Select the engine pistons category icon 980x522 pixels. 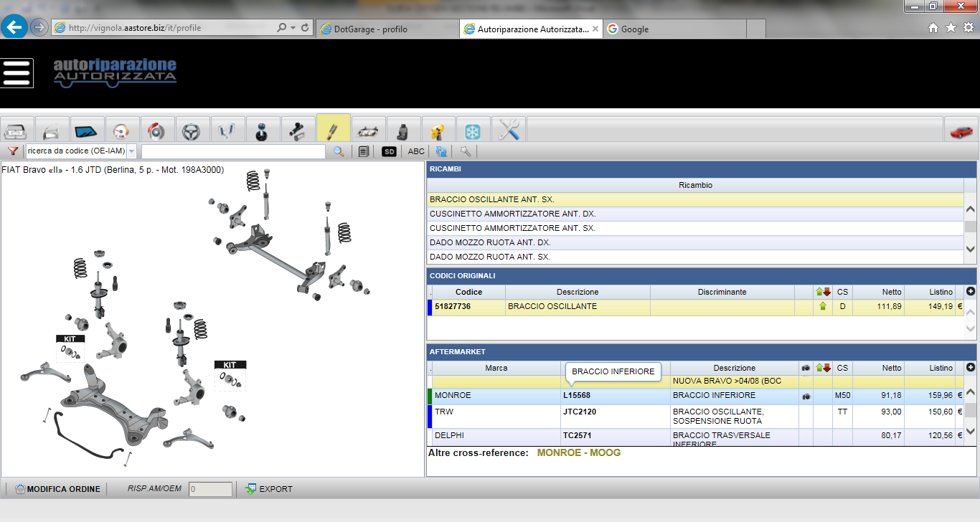[227, 130]
